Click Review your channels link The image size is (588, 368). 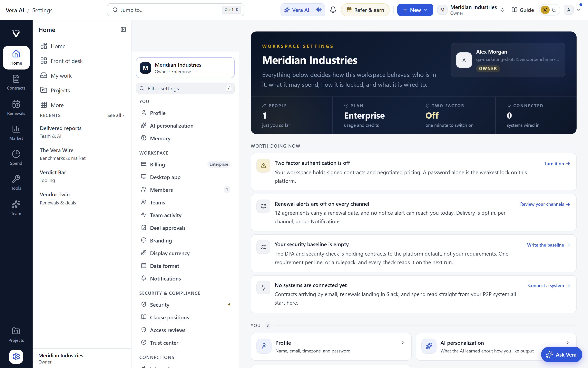tap(545, 204)
